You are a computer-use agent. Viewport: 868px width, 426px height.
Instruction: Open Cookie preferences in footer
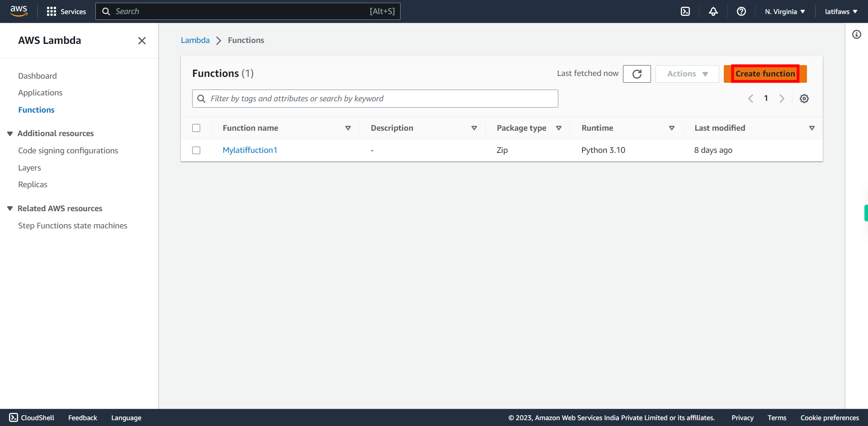pyautogui.click(x=830, y=418)
